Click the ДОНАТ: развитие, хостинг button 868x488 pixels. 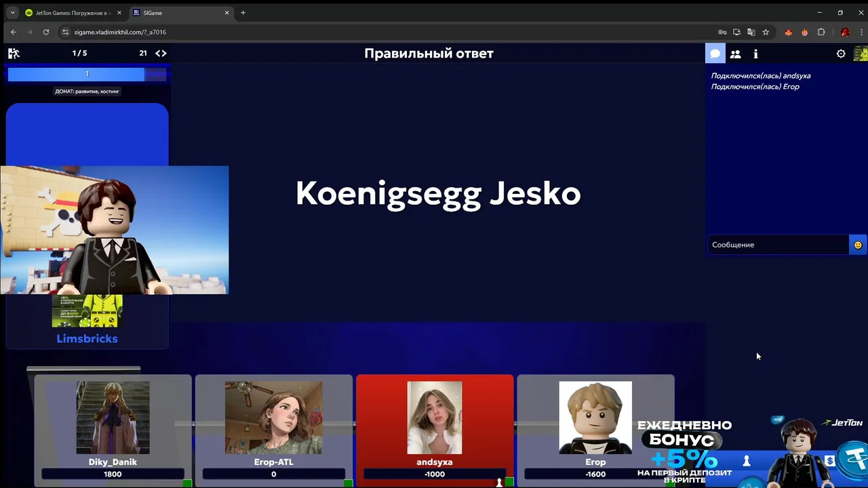point(87,91)
